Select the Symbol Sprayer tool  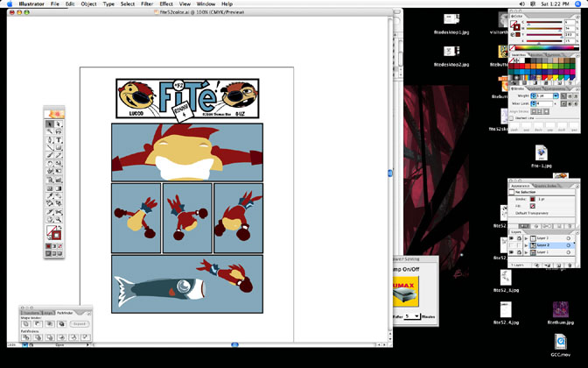49,180
